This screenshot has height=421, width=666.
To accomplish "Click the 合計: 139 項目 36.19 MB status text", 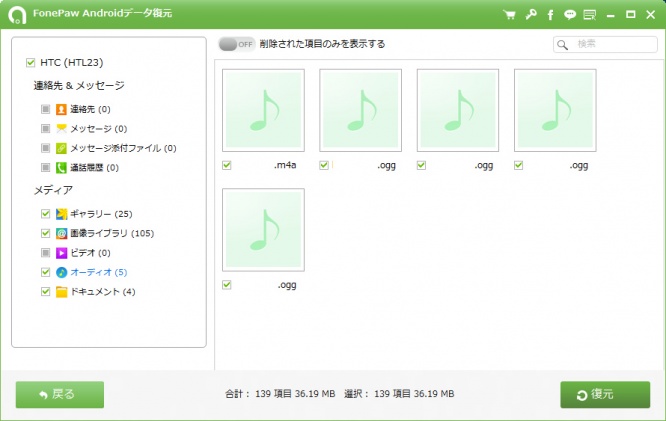I will click(280, 394).
